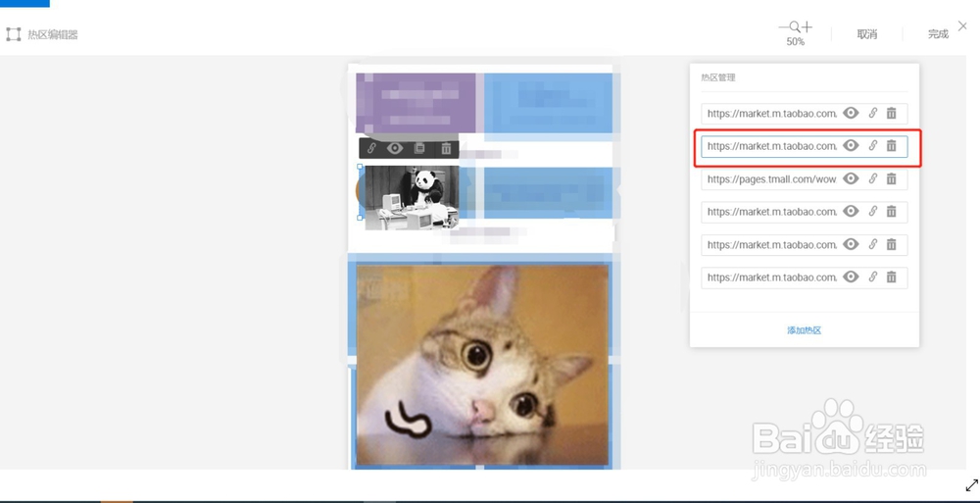This screenshot has height=503, width=980.
Task: Toggle eye icon of selected second row
Action: click(x=851, y=145)
